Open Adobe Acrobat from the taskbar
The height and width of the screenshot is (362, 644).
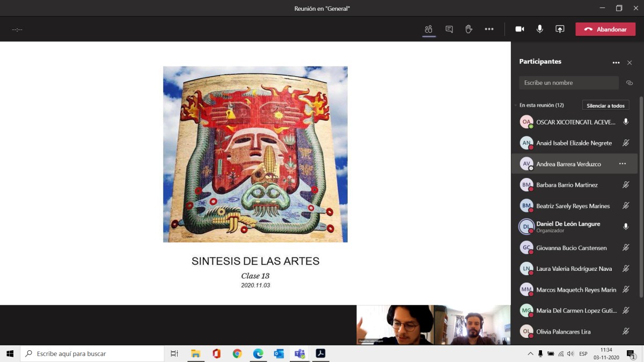[x=320, y=353]
